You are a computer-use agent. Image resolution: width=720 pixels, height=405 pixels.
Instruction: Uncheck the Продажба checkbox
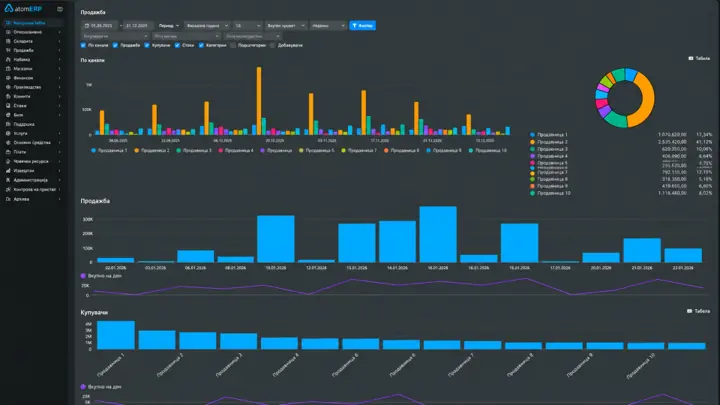pyautogui.click(x=115, y=45)
